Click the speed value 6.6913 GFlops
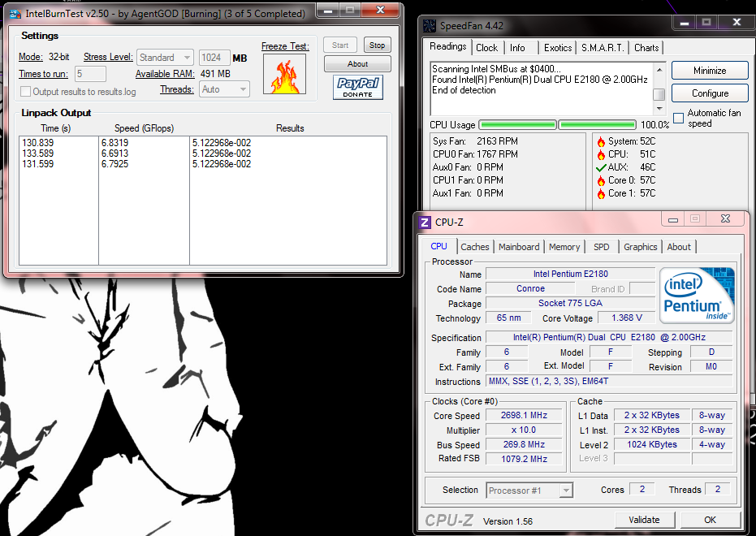 pos(114,153)
